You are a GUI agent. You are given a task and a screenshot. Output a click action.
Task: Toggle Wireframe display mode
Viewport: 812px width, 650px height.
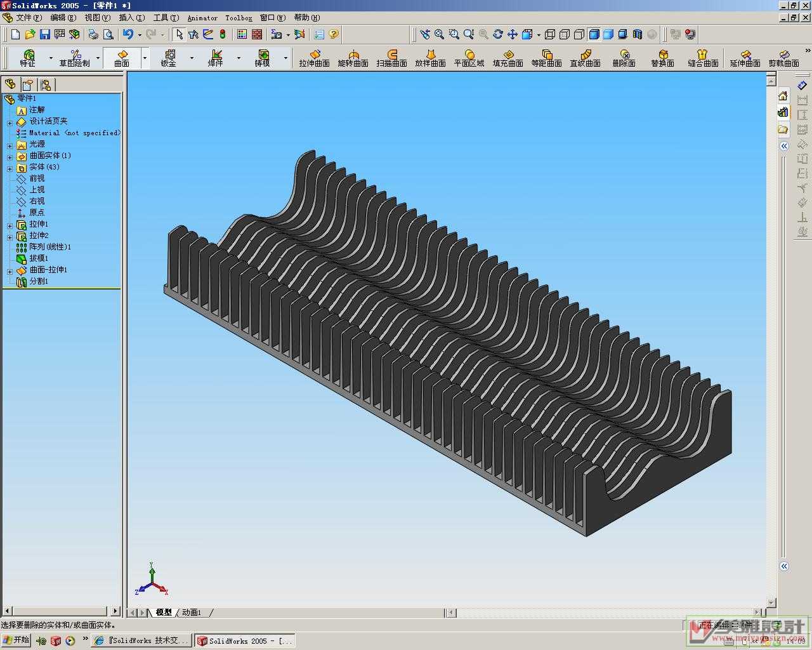click(550, 34)
